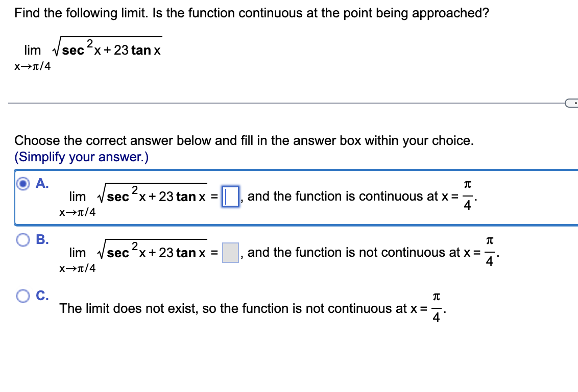The width and height of the screenshot is (578, 392).
Task: Select the radio button for answer choice A
Action: pyautogui.click(x=22, y=184)
